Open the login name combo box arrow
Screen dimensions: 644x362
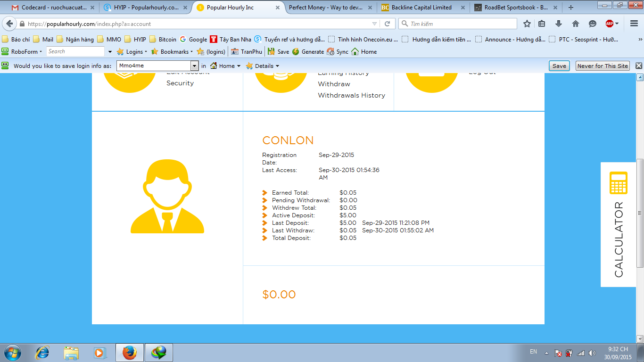(x=194, y=66)
